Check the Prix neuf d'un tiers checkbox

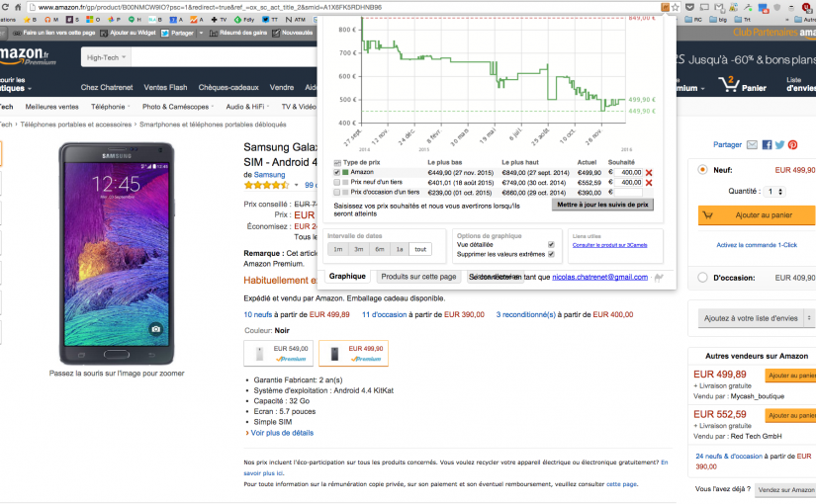click(x=337, y=183)
